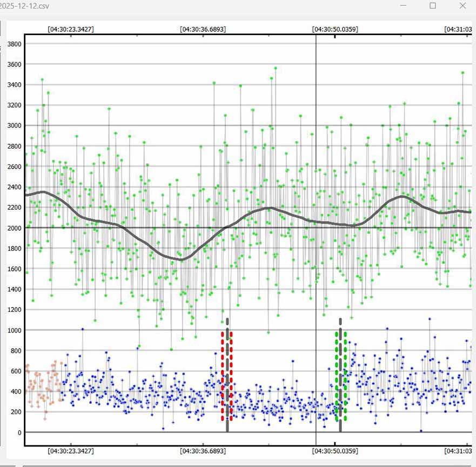The image size is (476, 467).
Task: Select gray solid marker beside green dashes
Action: click(340, 378)
